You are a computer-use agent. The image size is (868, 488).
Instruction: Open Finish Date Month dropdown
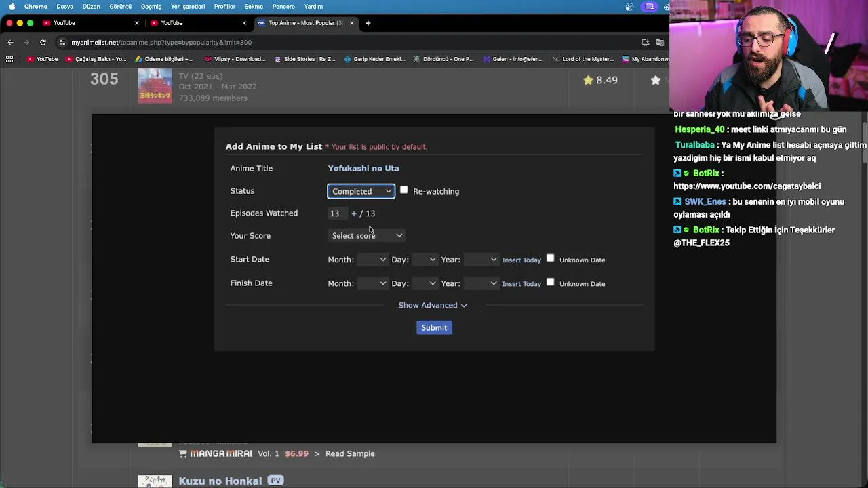pos(373,283)
